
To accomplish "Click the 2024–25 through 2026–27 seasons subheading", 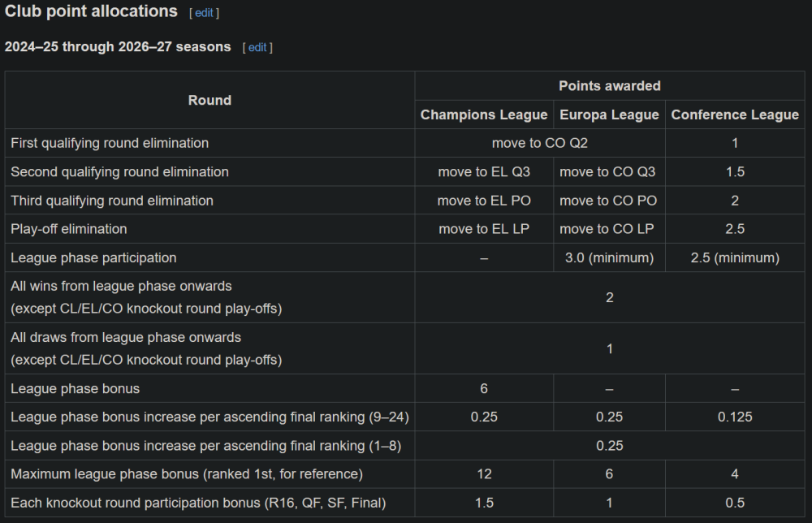I will click(x=118, y=47).
